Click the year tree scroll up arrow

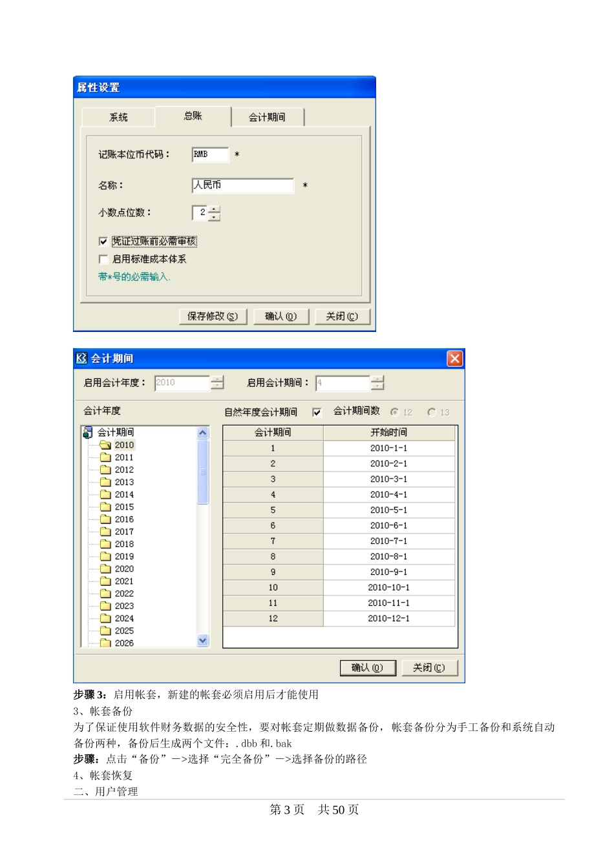[x=203, y=433]
